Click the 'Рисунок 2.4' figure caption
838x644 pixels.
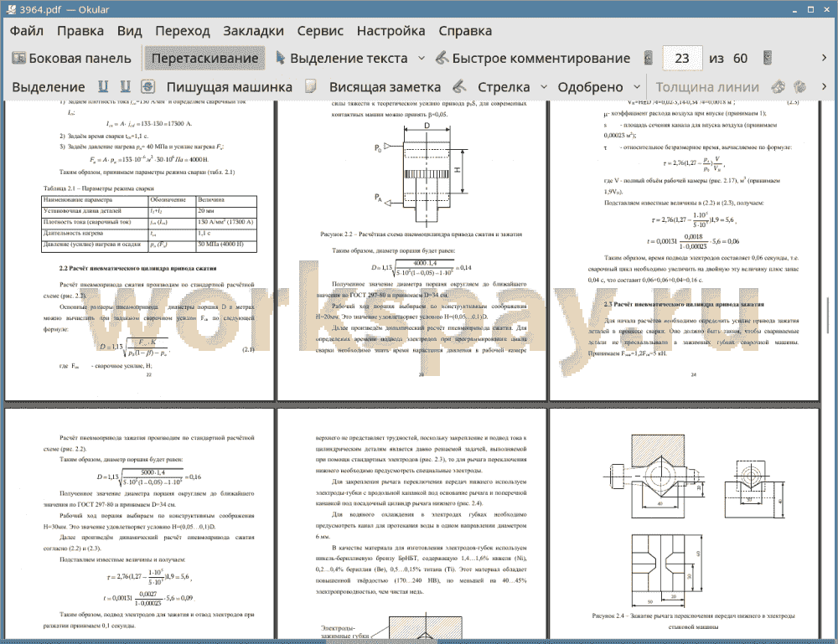point(693,621)
